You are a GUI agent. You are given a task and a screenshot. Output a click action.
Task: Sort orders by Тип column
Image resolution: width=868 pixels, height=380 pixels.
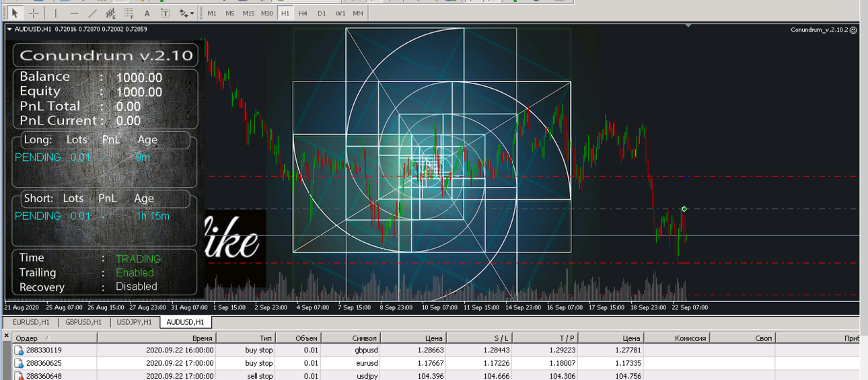click(x=246, y=338)
